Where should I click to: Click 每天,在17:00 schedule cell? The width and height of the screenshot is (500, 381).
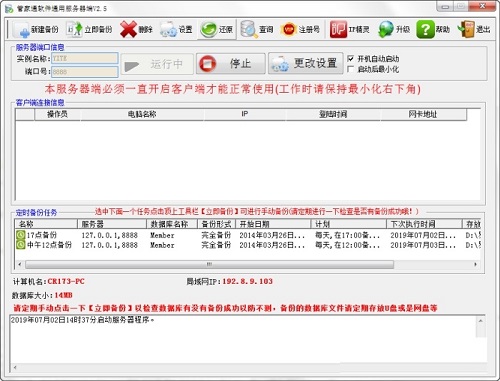347,235
